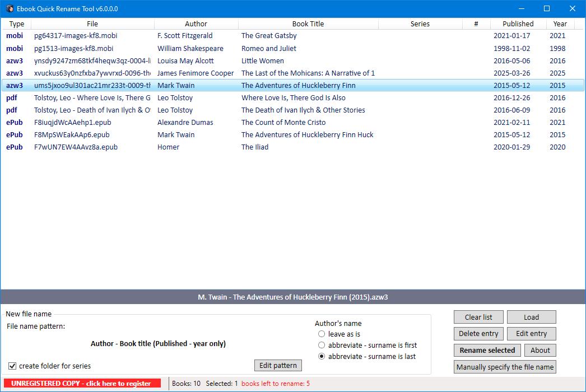The height and width of the screenshot is (392, 586).
Task: Uncheck create folder for series
Action: click(12, 365)
